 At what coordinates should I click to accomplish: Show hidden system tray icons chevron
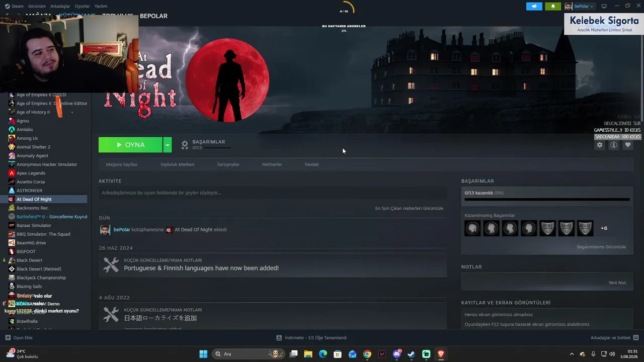[572, 354]
